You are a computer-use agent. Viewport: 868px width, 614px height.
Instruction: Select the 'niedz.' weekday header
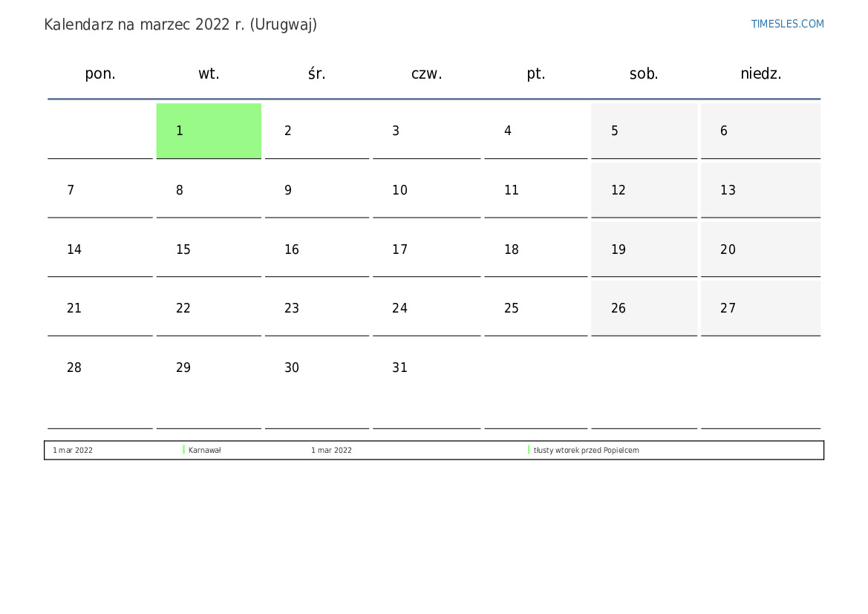760,74
